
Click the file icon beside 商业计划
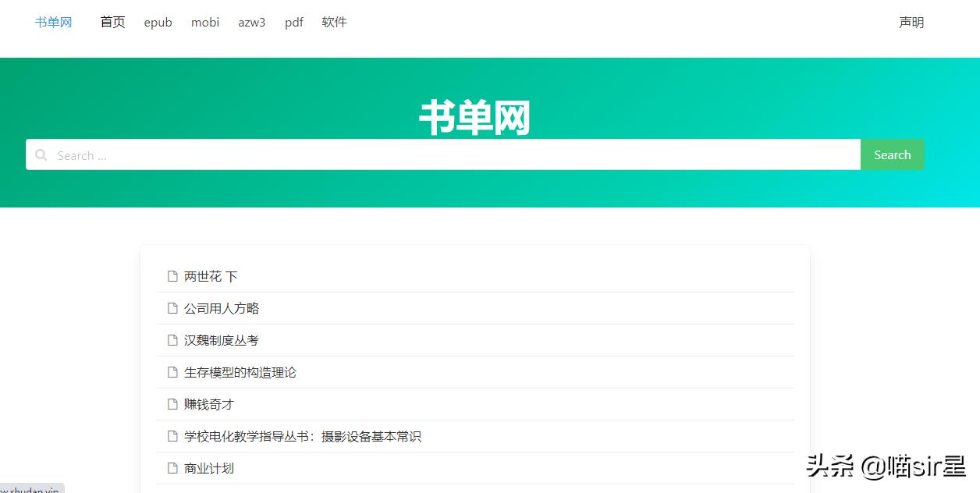[172, 468]
